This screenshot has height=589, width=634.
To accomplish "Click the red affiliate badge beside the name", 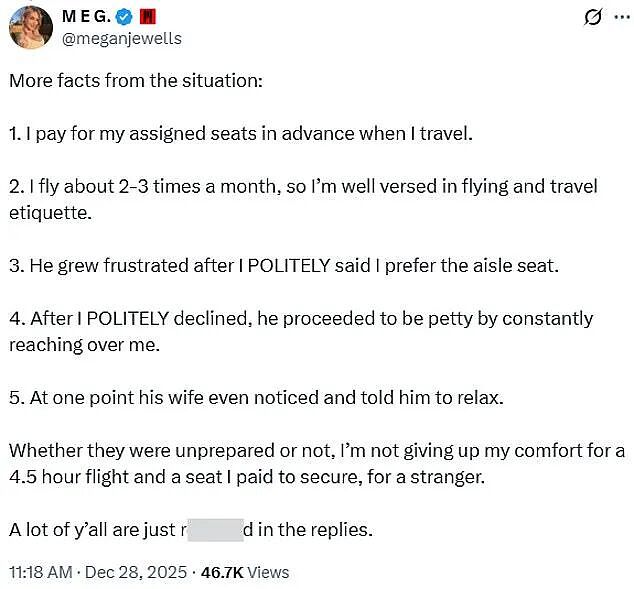I will pyautogui.click(x=147, y=17).
